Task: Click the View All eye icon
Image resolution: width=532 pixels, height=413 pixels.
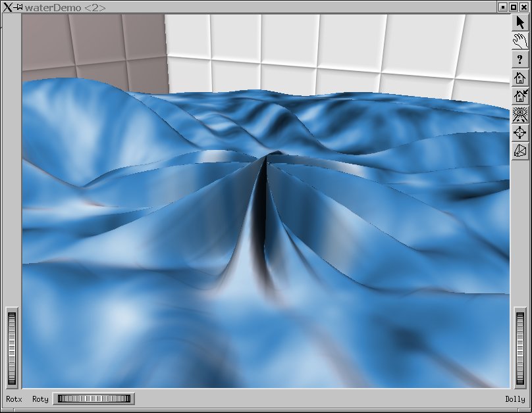Action: 519,114
